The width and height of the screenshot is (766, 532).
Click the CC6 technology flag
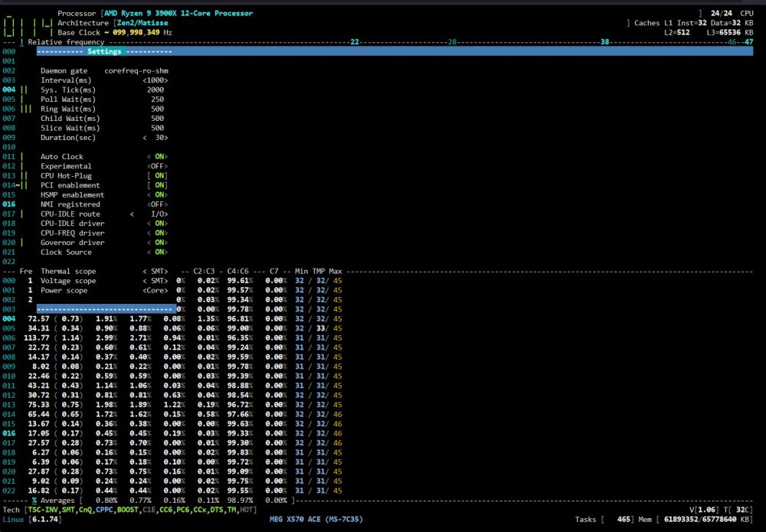[x=166, y=510]
